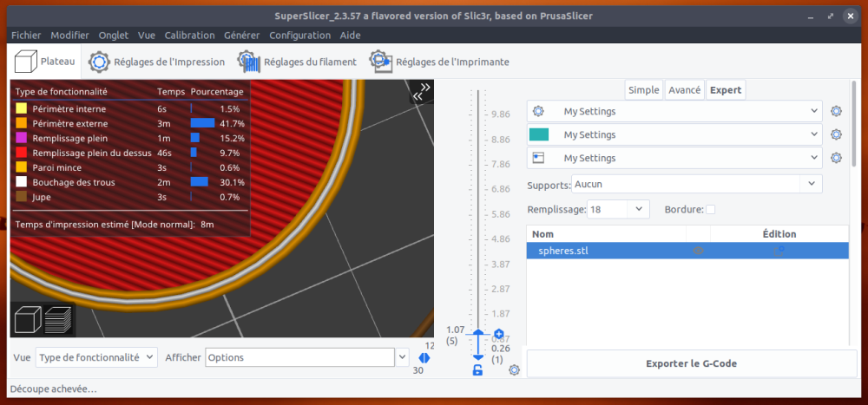The height and width of the screenshot is (405, 868).
Task: Open the Afficher Options dropdown
Action: click(x=306, y=357)
